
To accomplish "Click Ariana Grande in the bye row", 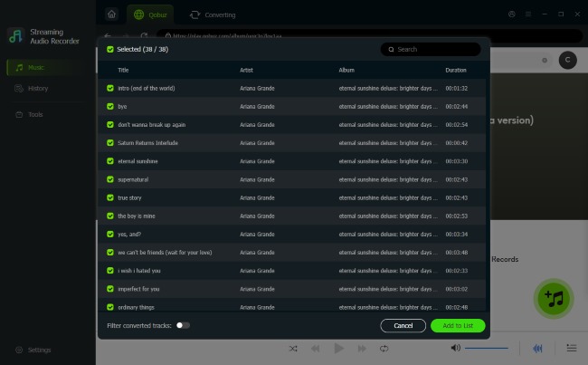I will pos(257,106).
